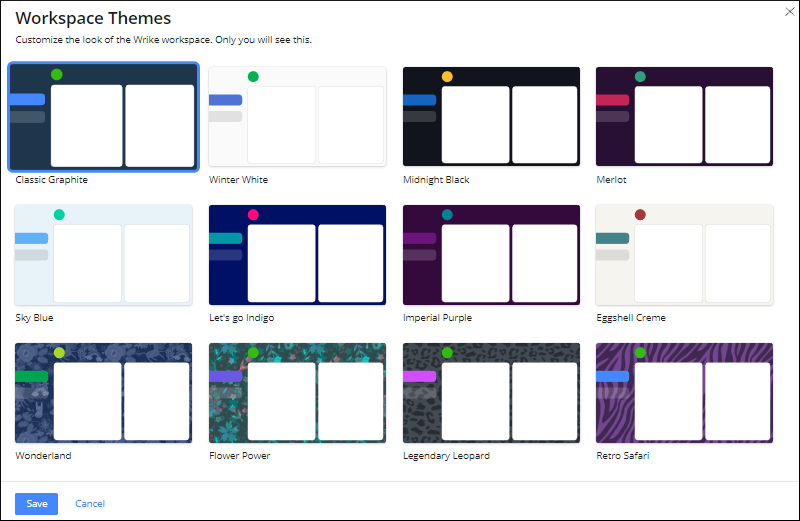This screenshot has width=800, height=521.
Task: Click the Merlot label text
Action: 611,180
